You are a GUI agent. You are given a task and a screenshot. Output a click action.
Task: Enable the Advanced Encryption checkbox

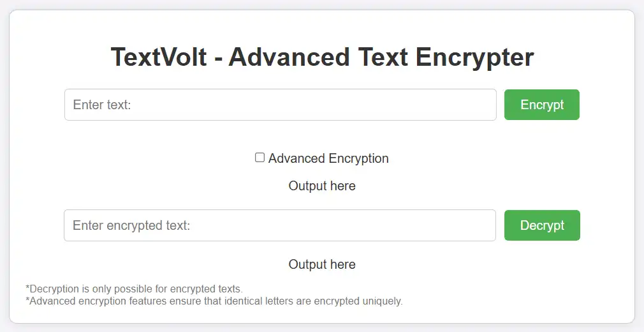260,158
